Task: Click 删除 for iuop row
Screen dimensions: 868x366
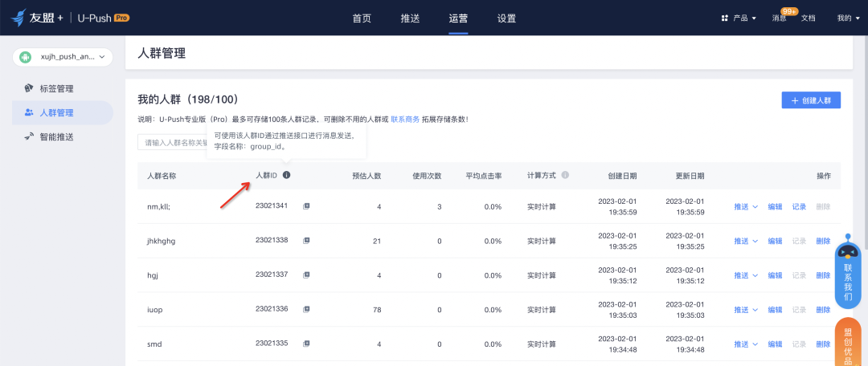Action: click(x=823, y=310)
